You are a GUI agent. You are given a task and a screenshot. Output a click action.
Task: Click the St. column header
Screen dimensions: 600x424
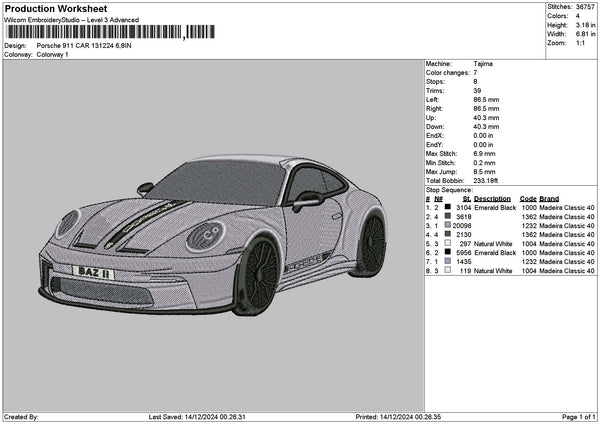tap(467, 198)
